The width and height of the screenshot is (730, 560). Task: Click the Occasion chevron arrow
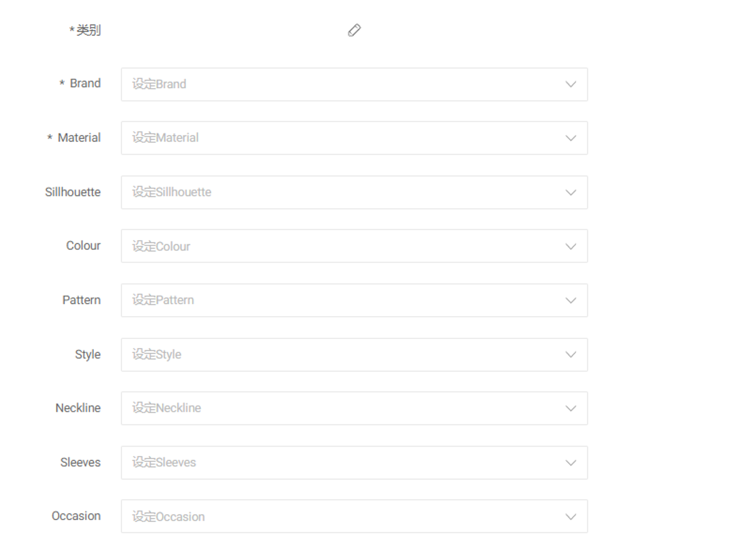(x=570, y=517)
